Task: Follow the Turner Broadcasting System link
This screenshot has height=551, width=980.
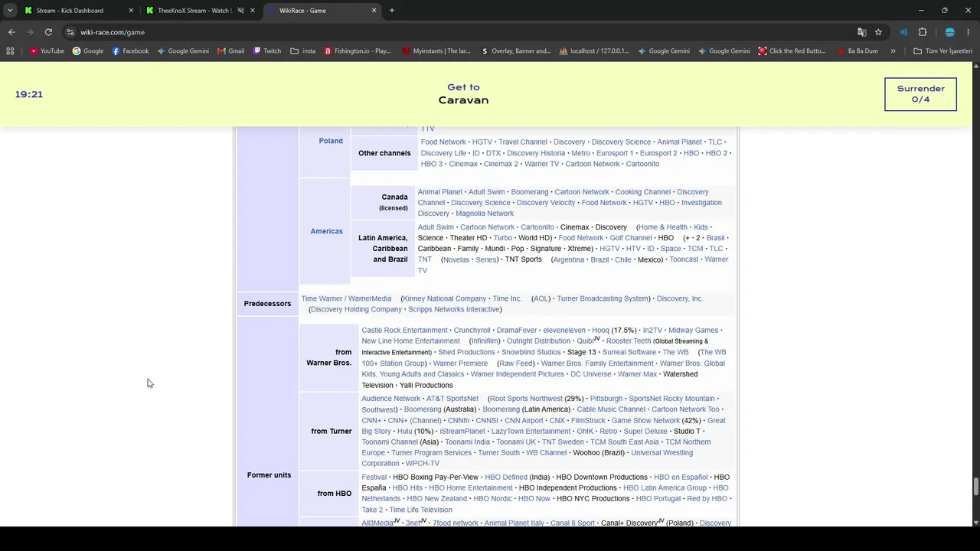Action: (x=603, y=298)
